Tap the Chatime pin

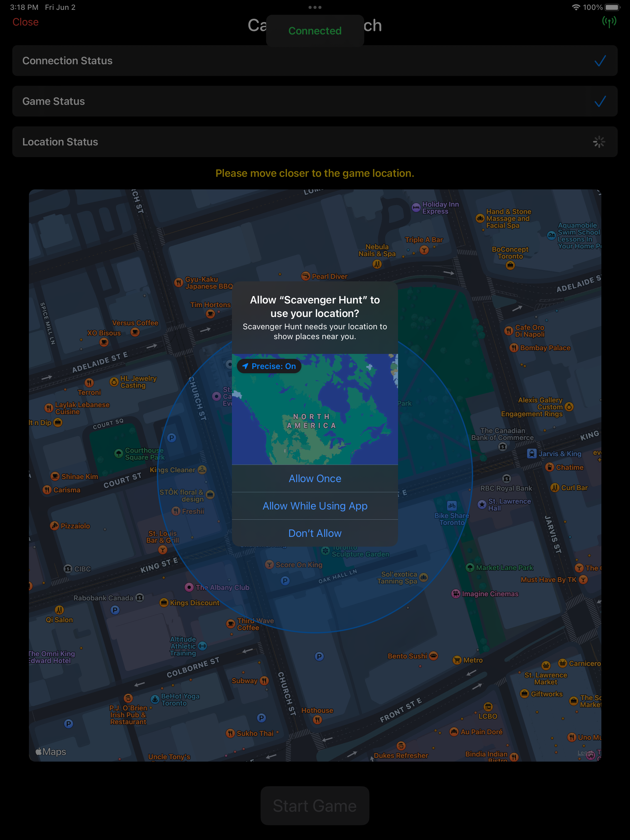pos(549,467)
